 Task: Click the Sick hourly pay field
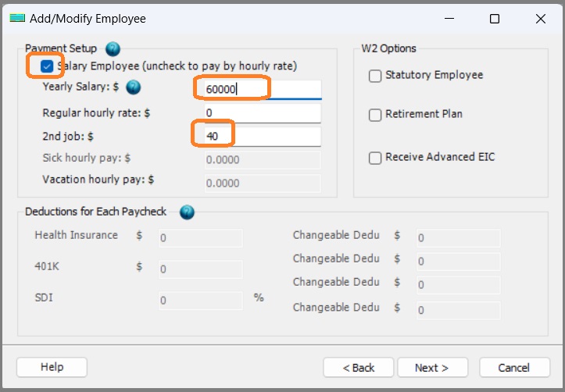(262, 160)
